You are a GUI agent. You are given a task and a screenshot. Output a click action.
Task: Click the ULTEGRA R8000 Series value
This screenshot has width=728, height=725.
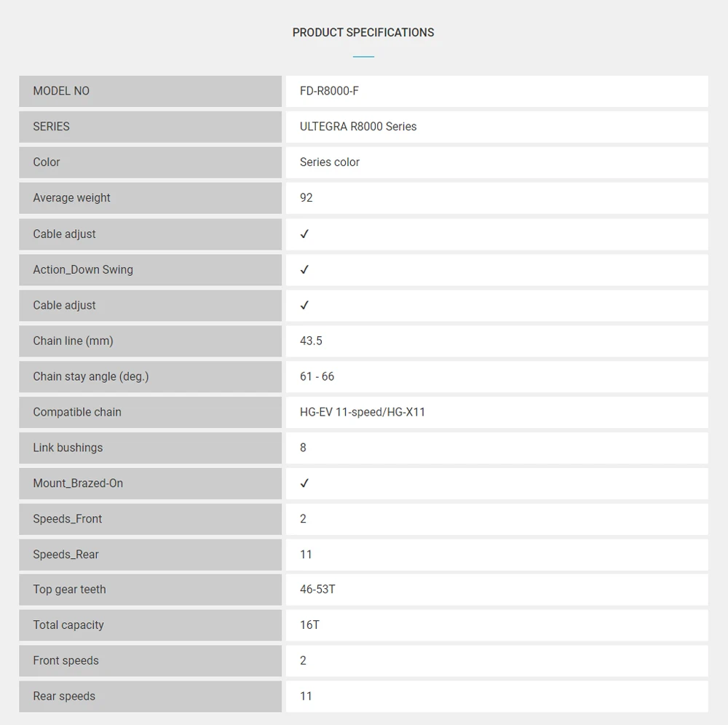(x=358, y=127)
